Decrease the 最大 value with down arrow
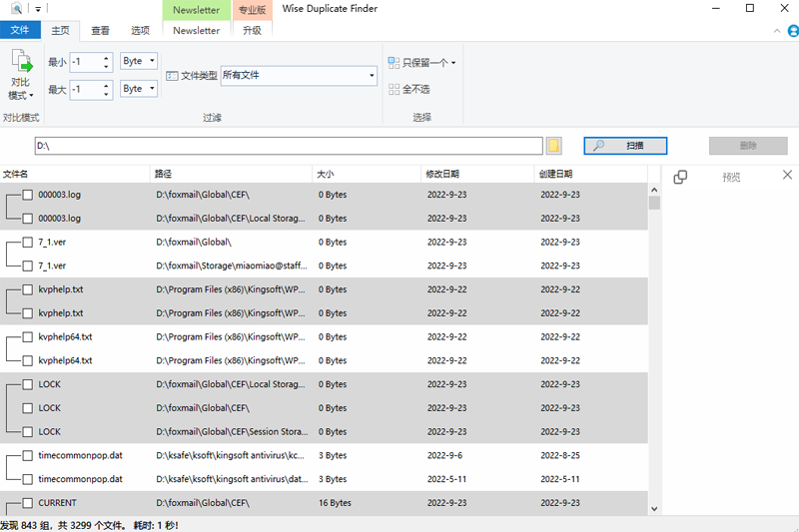 click(x=106, y=94)
